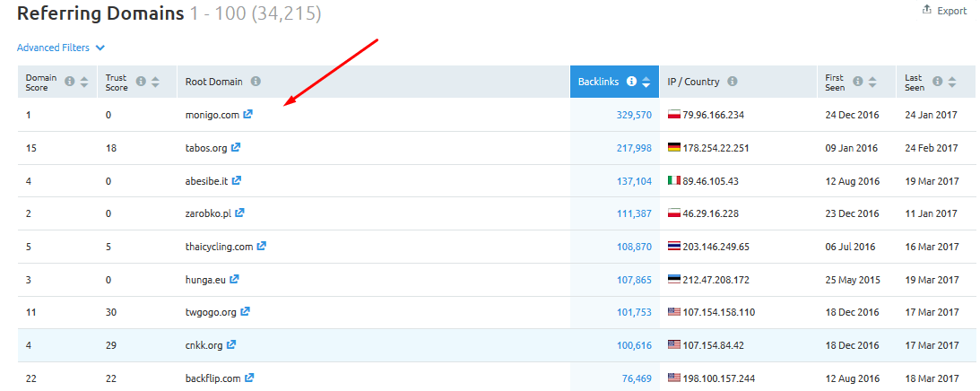Viewport: 980px width, 391px height.
Task: Open 217,998 backlinks for tabos.org
Action: pos(634,148)
